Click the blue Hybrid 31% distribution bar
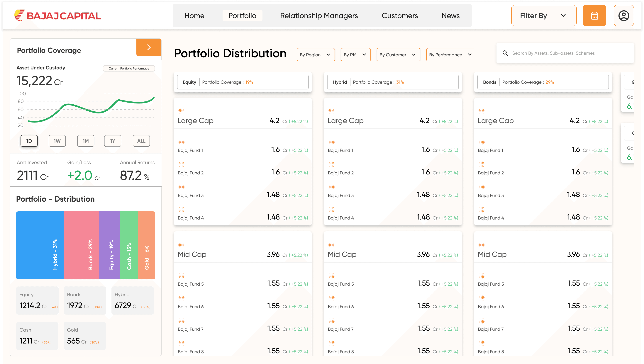This screenshot has height=364, width=644. tap(40, 245)
